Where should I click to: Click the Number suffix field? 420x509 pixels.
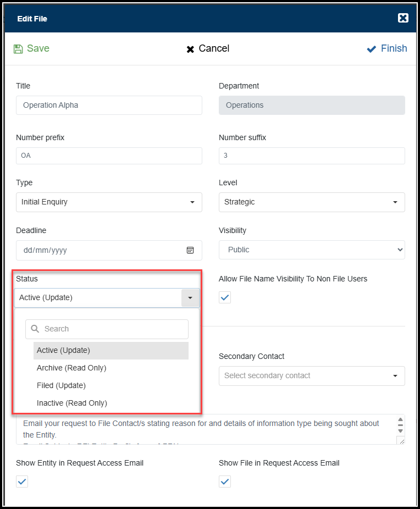click(x=312, y=156)
